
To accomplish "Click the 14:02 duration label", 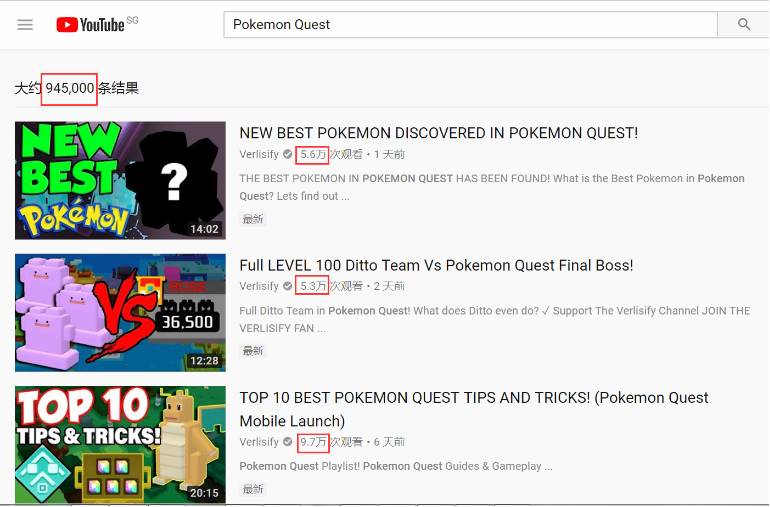I will click(204, 229).
